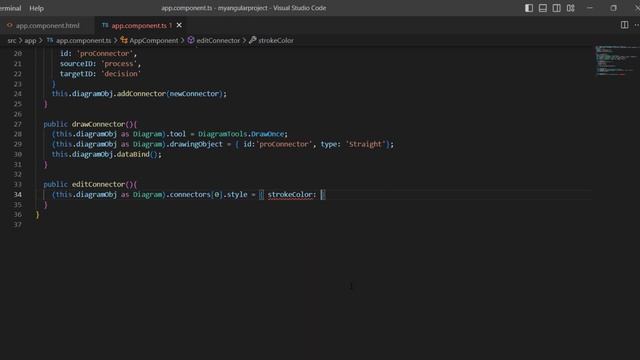Click the src breadcrumb segment

pos(12,40)
